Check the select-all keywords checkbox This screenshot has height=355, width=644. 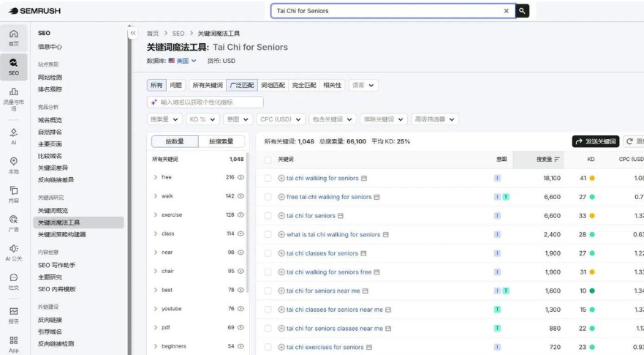tap(268, 160)
